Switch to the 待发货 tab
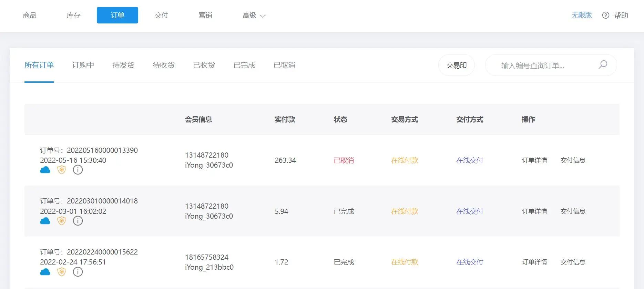The image size is (644, 289). [123, 65]
